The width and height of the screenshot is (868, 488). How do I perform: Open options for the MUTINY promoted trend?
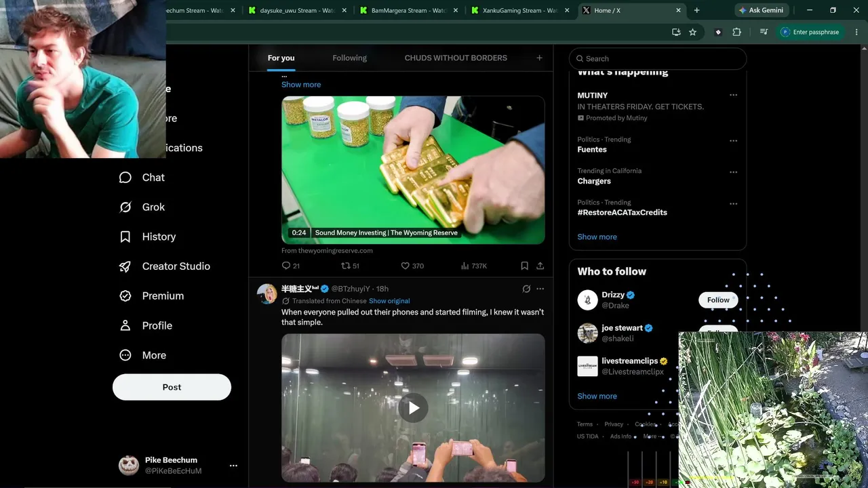tap(733, 96)
